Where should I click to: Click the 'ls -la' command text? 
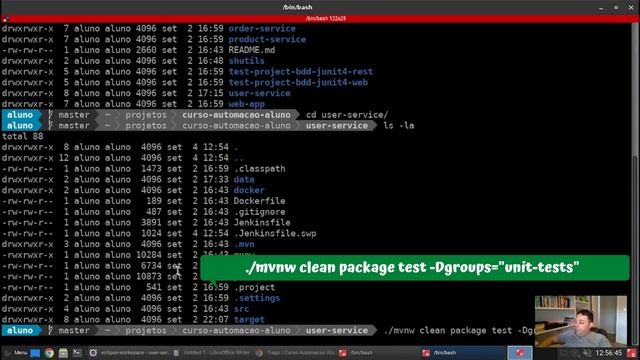point(399,126)
